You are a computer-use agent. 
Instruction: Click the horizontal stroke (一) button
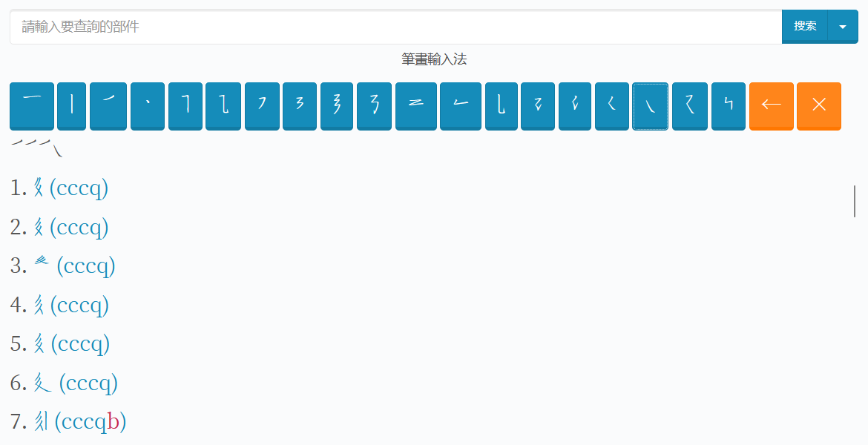point(31,105)
